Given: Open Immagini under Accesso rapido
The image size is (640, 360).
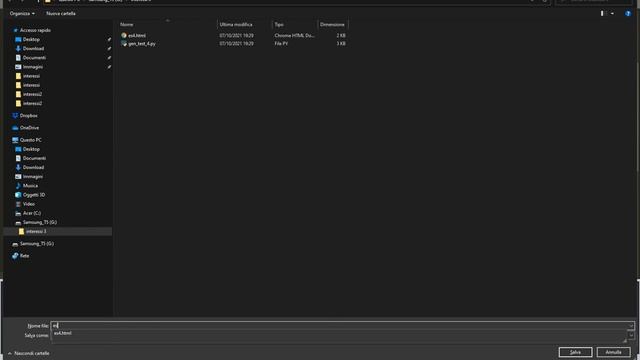Looking at the screenshot, I should point(33,67).
